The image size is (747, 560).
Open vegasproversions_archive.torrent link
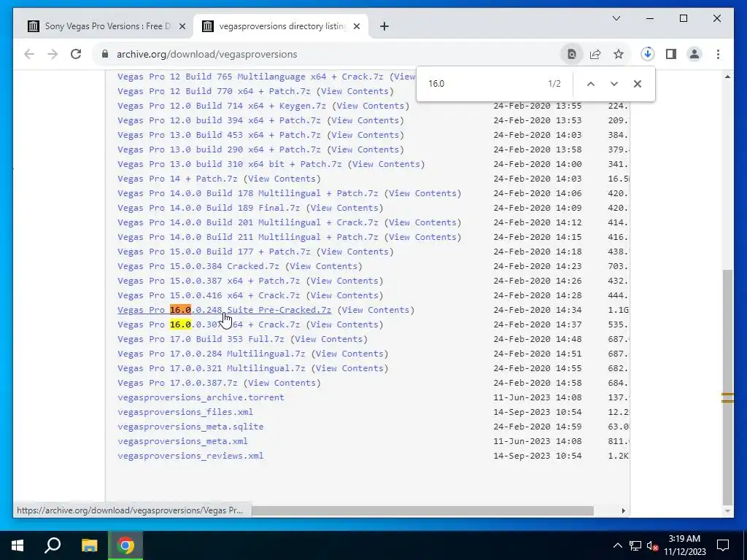coord(201,397)
